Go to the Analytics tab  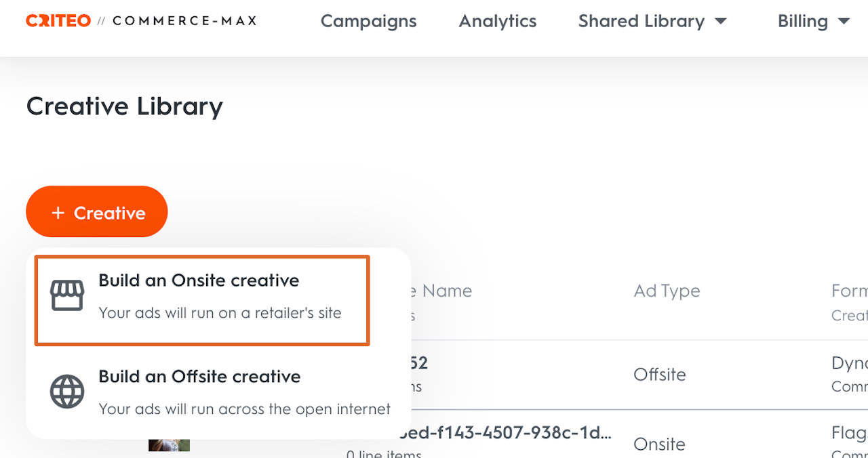click(498, 22)
